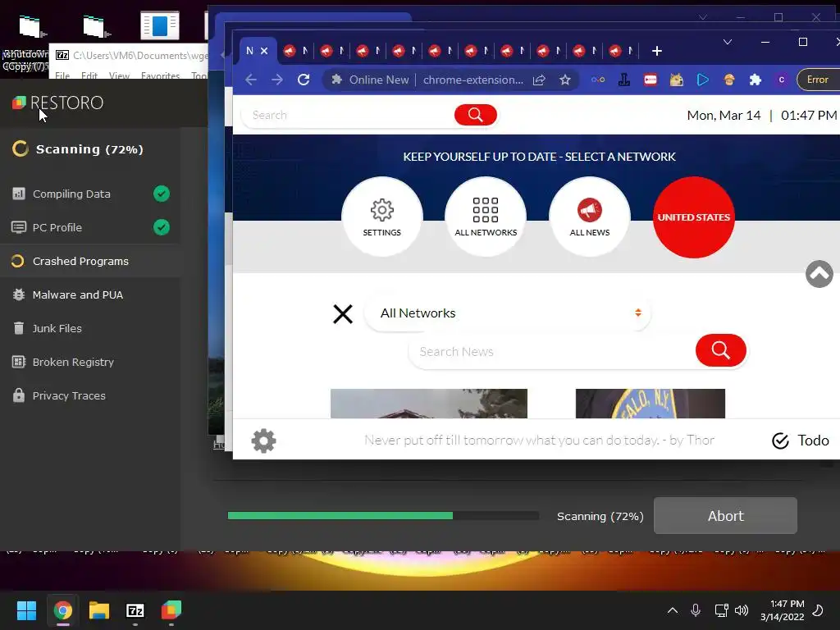The height and width of the screenshot is (630, 840).
Task: Click Chrome back arrow
Action: (x=251, y=80)
